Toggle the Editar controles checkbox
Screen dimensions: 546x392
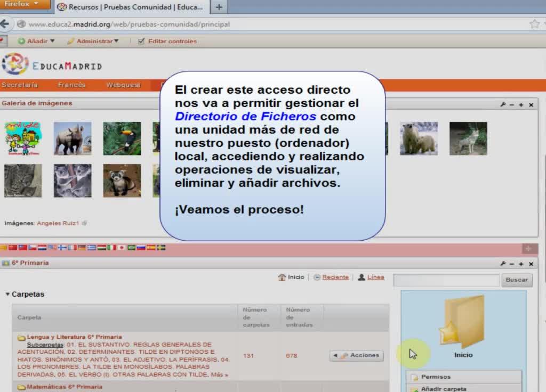[x=141, y=41]
